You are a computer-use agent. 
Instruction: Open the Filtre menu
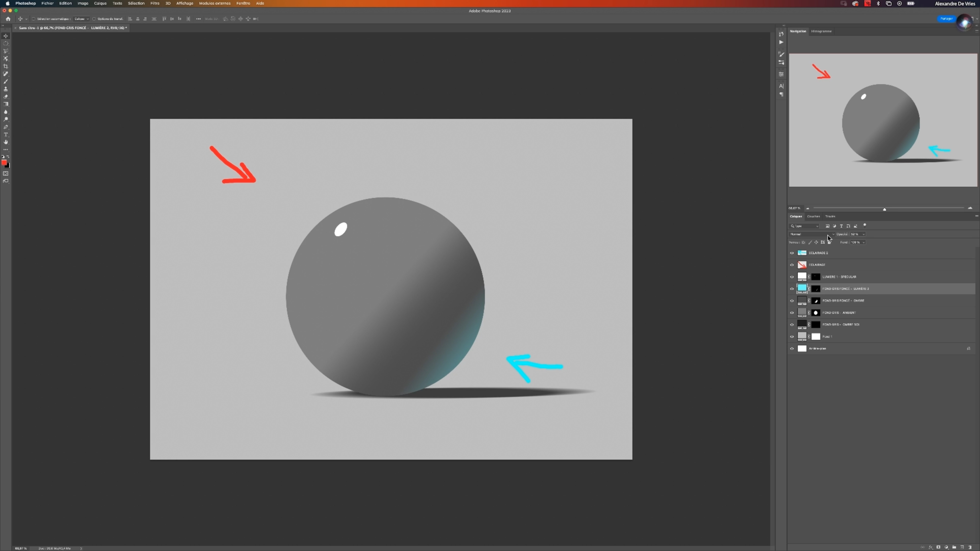click(154, 3)
